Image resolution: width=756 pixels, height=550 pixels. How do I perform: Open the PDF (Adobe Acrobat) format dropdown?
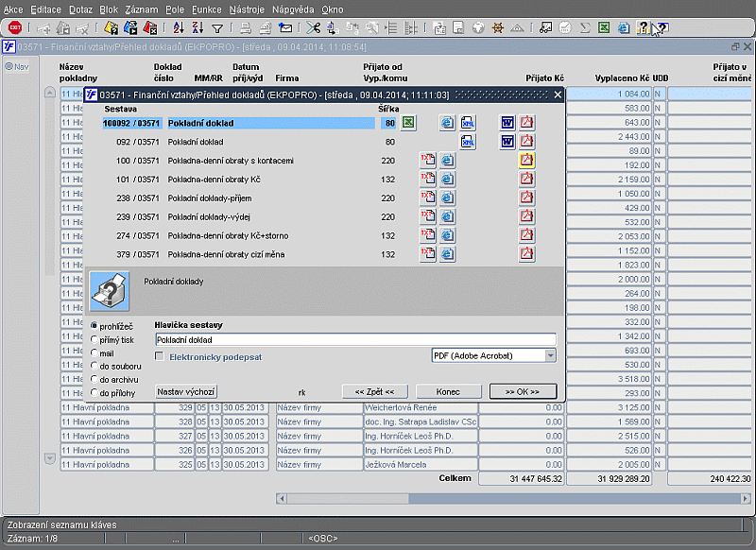[550, 355]
